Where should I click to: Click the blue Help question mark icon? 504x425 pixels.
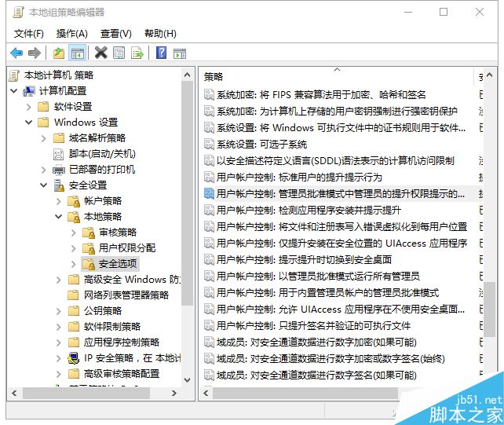pos(161,53)
